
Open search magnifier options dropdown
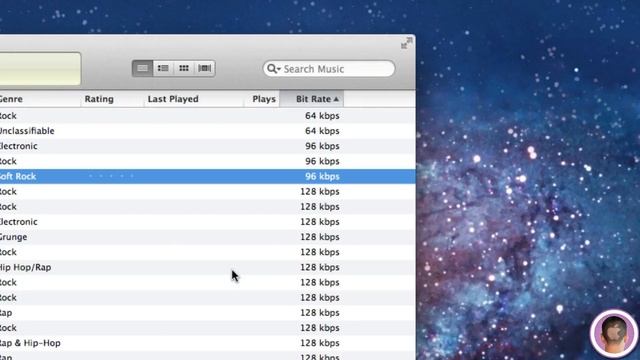click(273, 69)
